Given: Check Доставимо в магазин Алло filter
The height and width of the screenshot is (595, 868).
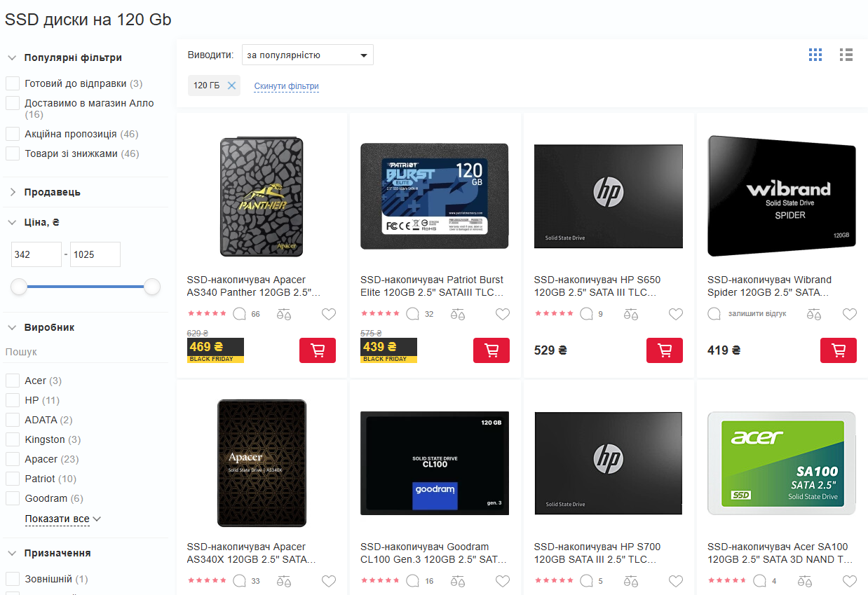Looking at the screenshot, I should [13, 103].
